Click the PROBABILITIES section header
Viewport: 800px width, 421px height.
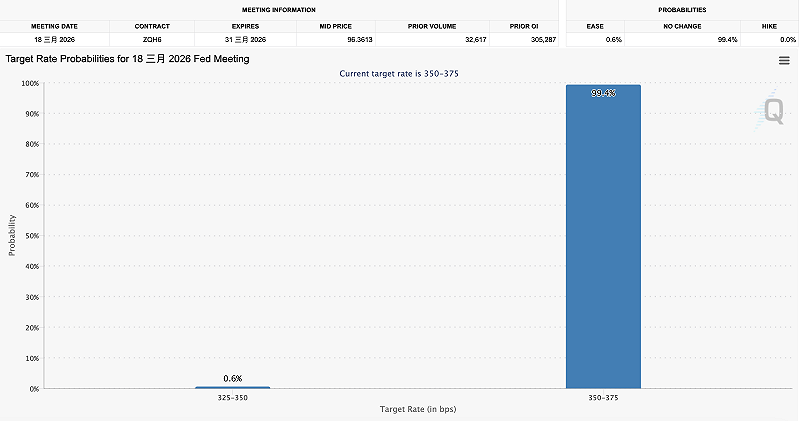[x=682, y=9]
